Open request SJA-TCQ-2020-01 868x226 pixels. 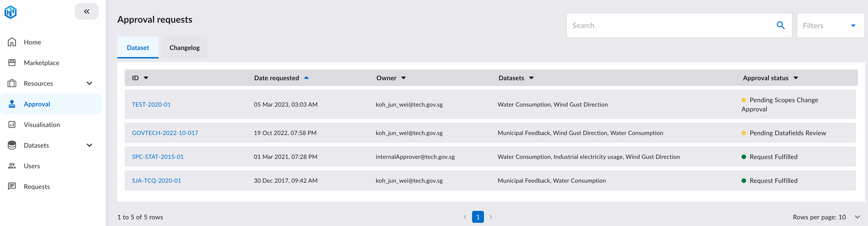[156, 181]
